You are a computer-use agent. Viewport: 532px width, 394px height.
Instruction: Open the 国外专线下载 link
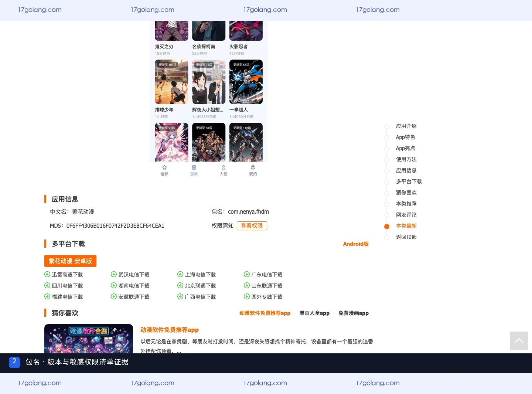(x=267, y=297)
